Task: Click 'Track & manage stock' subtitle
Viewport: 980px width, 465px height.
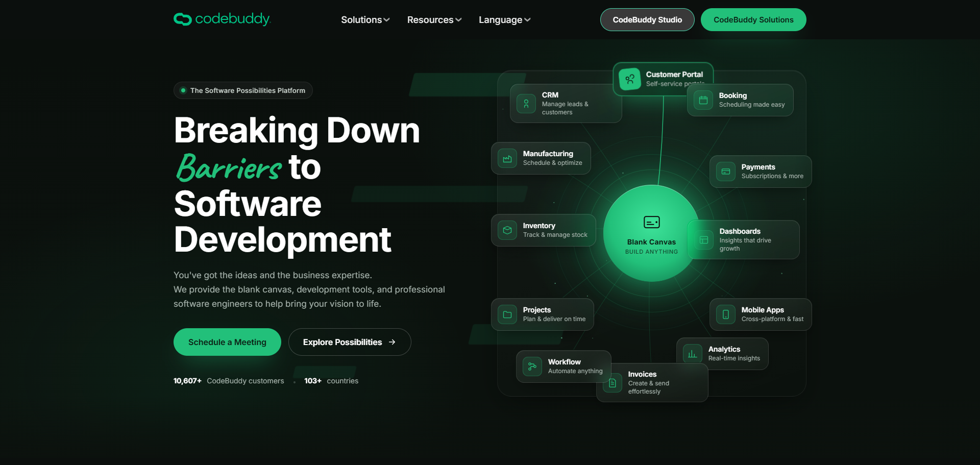Action: 555,235
